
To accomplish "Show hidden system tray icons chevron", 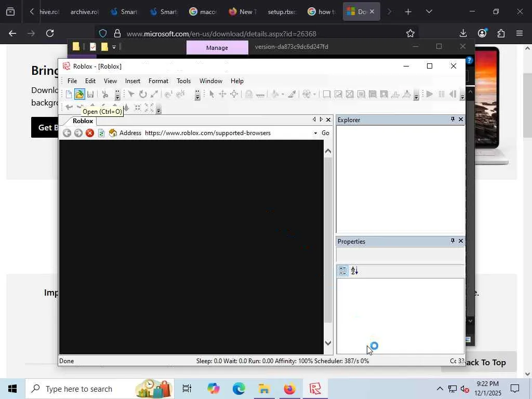I will coord(440,389).
